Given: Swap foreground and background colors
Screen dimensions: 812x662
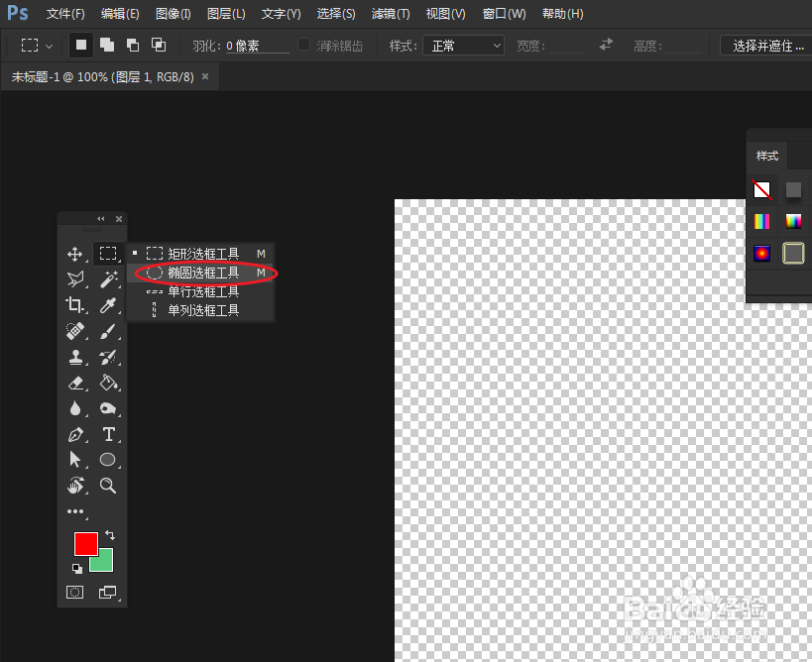Looking at the screenshot, I should 110,535.
